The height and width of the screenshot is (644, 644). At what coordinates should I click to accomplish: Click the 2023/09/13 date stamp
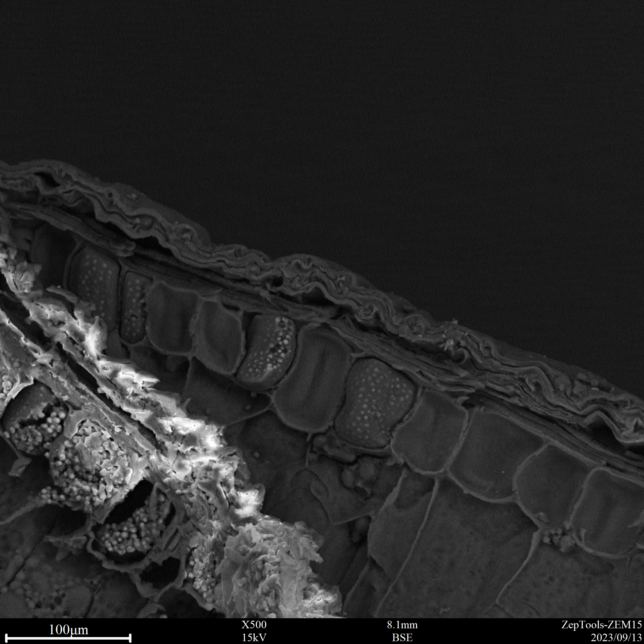[616, 638]
